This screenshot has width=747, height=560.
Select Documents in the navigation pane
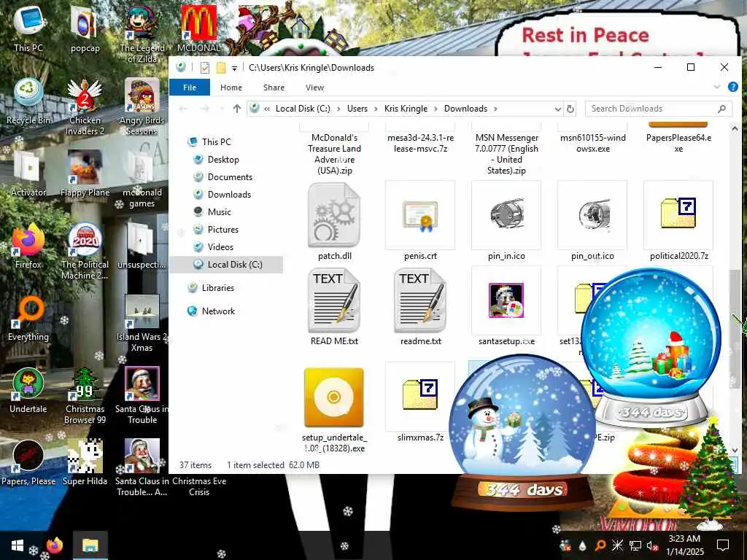(x=230, y=177)
